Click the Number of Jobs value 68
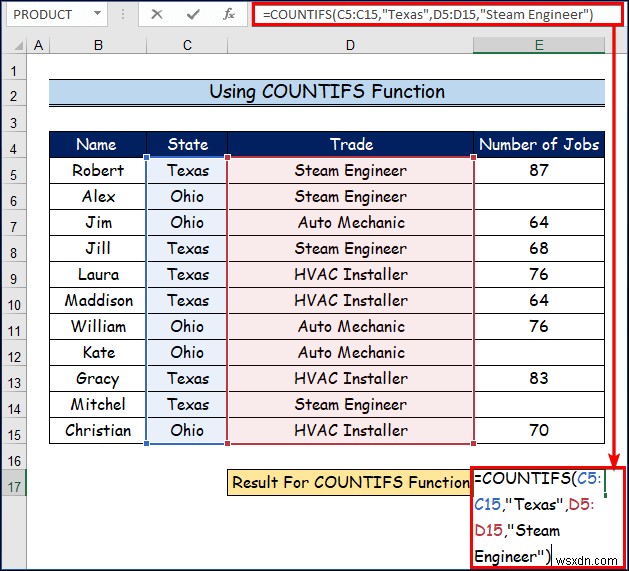Image resolution: width=629 pixels, height=571 pixels. point(539,248)
